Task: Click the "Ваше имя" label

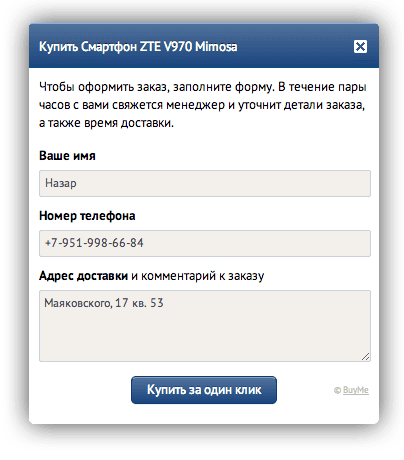Action: (67, 156)
